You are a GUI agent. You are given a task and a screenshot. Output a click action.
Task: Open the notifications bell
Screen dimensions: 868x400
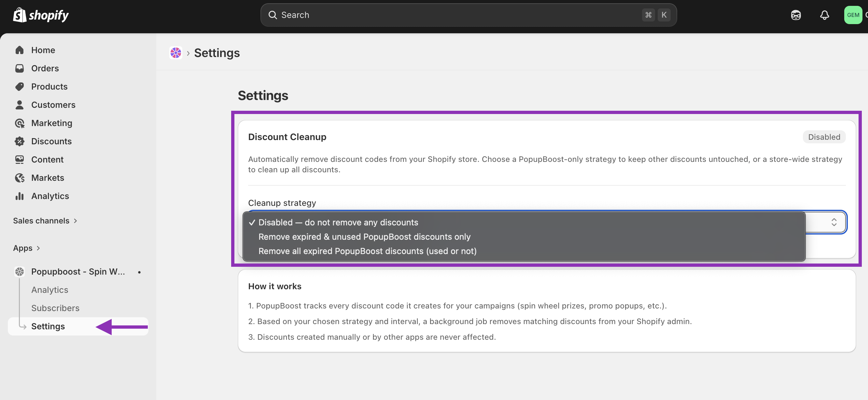click(x=824, y=15)
